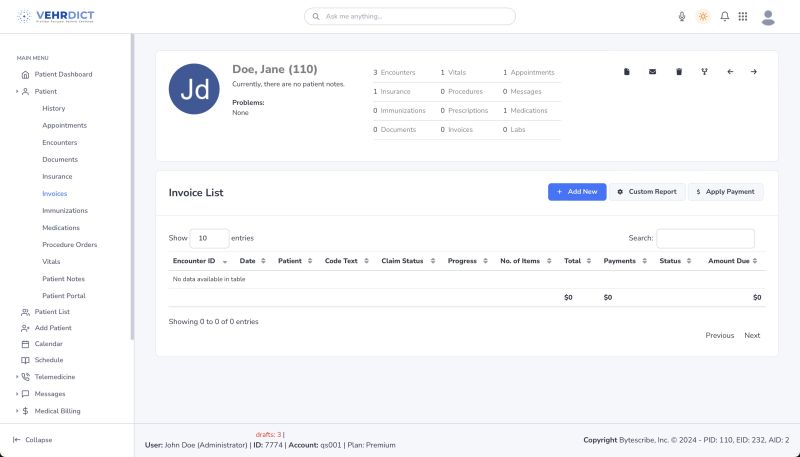Open the user profile avatar menu
The image size is (800, 457).
[x=768, y=17]
